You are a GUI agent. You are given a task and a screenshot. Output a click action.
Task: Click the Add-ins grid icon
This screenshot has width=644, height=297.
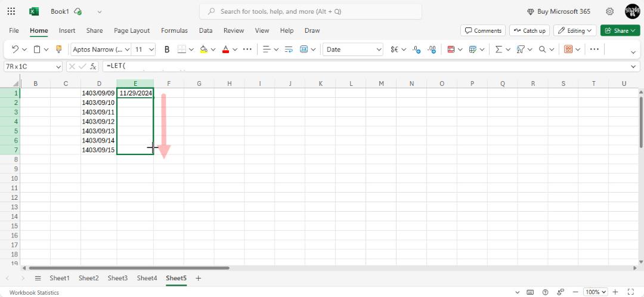pyautogui.click(x=568, y=49)
